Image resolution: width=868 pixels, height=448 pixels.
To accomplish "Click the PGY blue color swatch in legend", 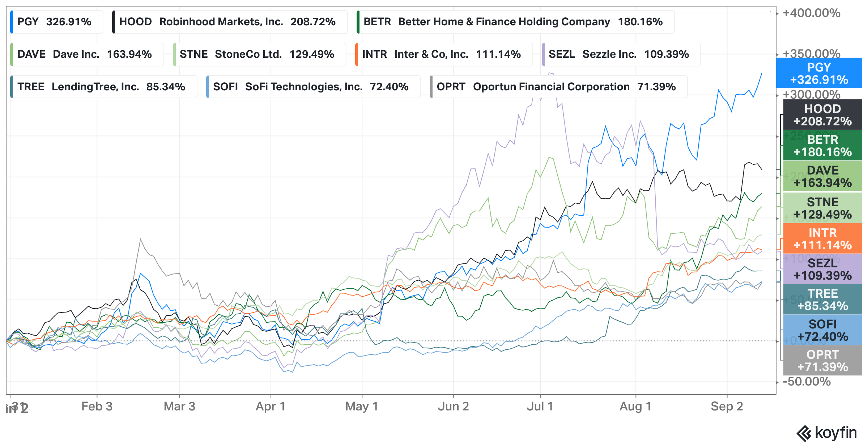I will 12,22.
